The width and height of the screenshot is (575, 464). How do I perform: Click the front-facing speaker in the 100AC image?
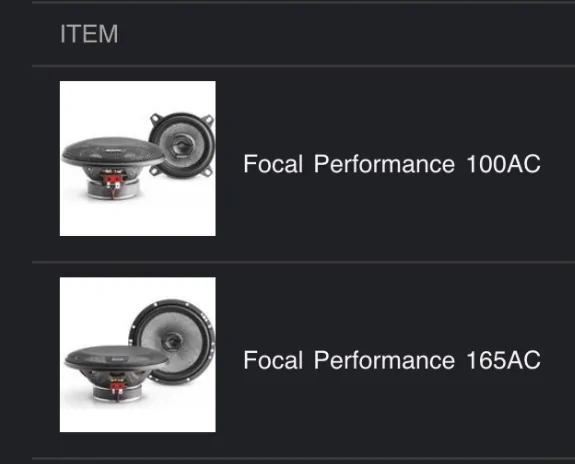[x=182, y=145]
